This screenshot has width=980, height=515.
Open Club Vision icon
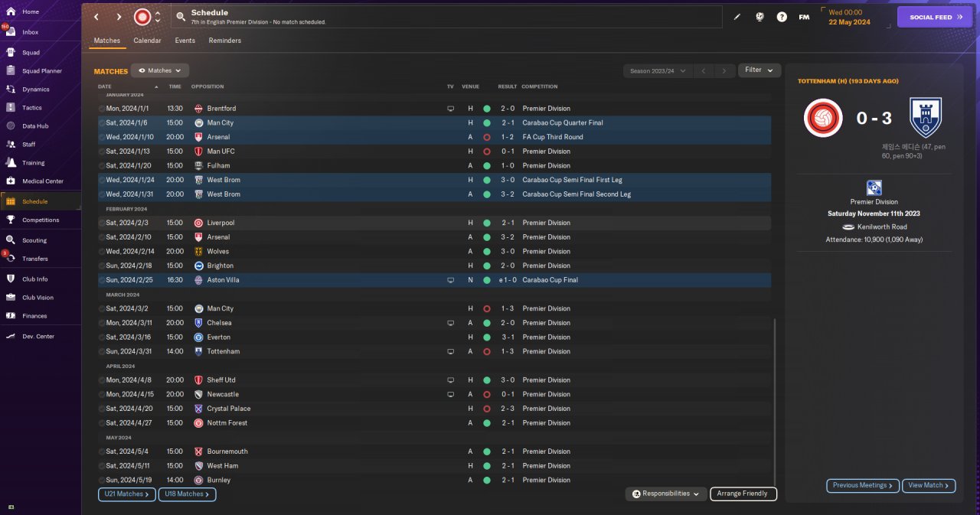click(11, 298)
